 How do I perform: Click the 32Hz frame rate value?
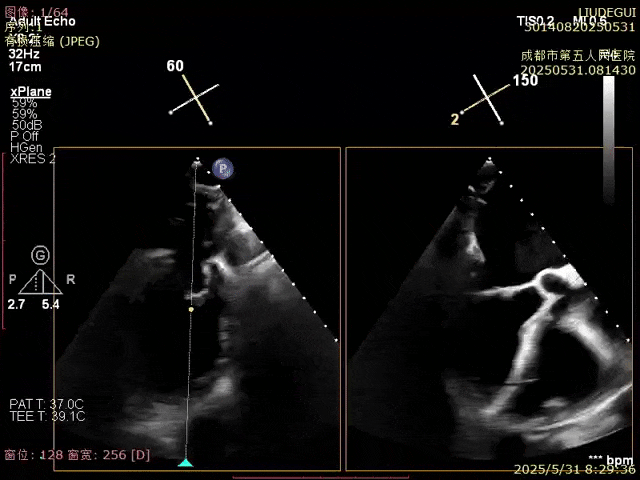coord(25,55)
